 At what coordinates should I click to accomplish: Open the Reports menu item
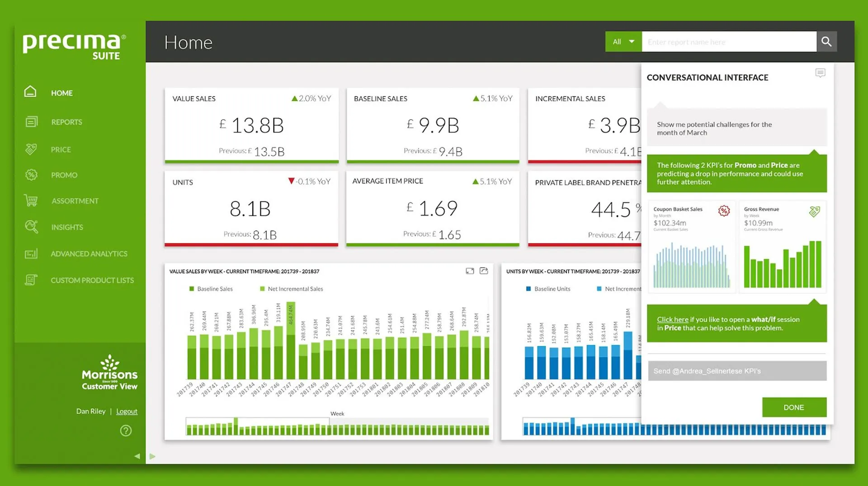coord(66,122)
